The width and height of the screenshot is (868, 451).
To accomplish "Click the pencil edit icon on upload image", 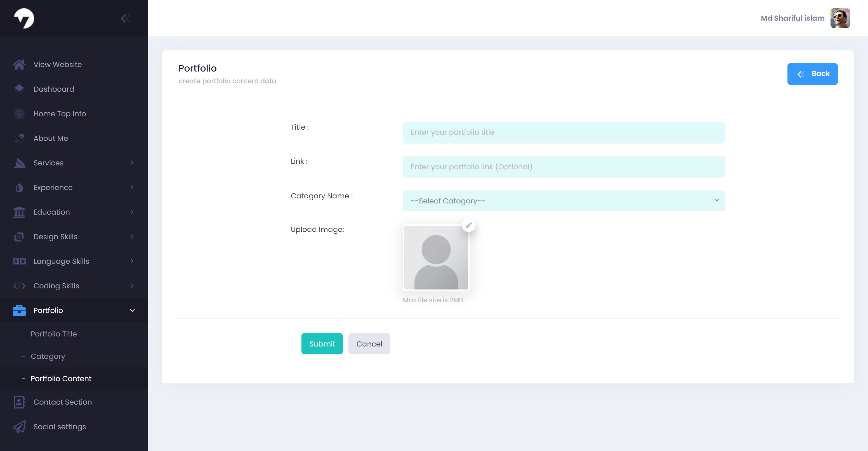I will [x=469, y=225].
